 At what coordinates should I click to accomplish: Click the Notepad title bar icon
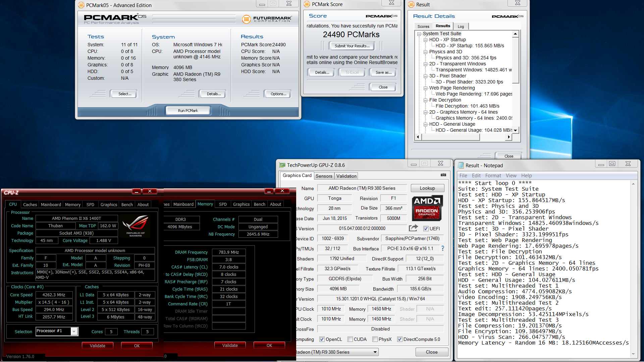tap(461, 166)
